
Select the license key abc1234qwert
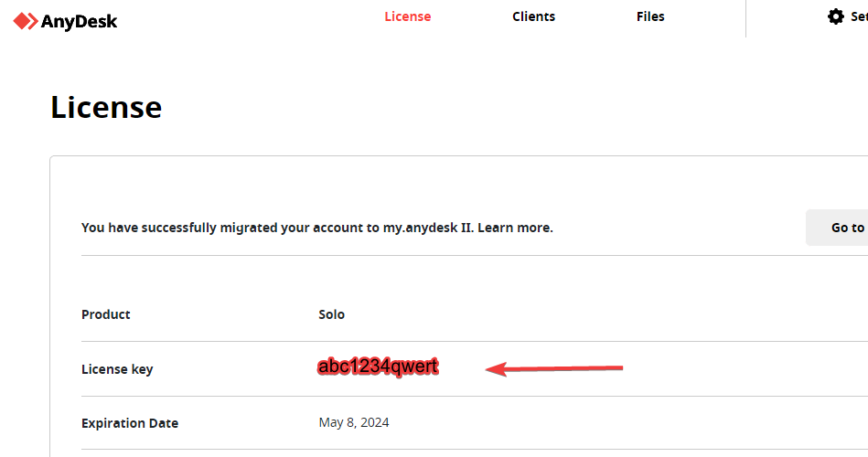point(378,367)
